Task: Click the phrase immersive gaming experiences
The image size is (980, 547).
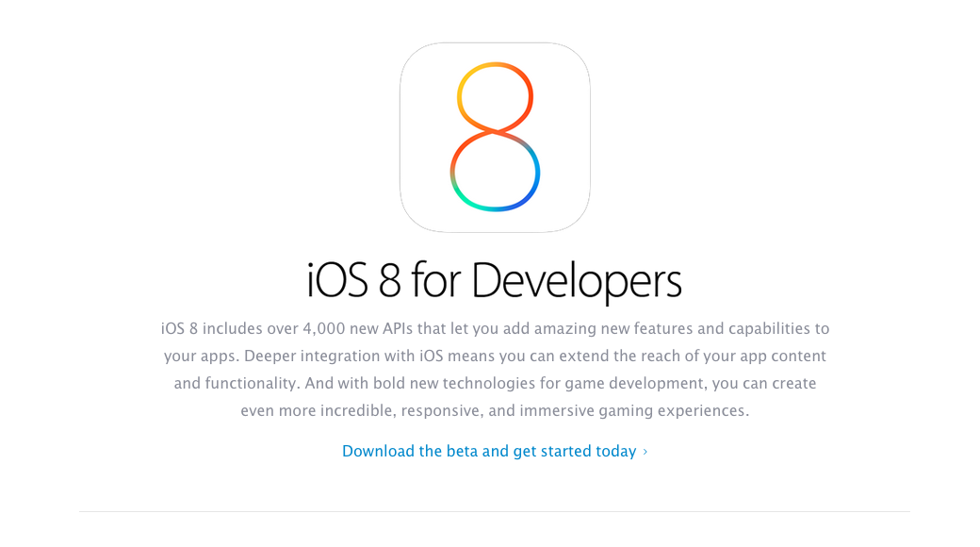Action: tap(634, 410)
